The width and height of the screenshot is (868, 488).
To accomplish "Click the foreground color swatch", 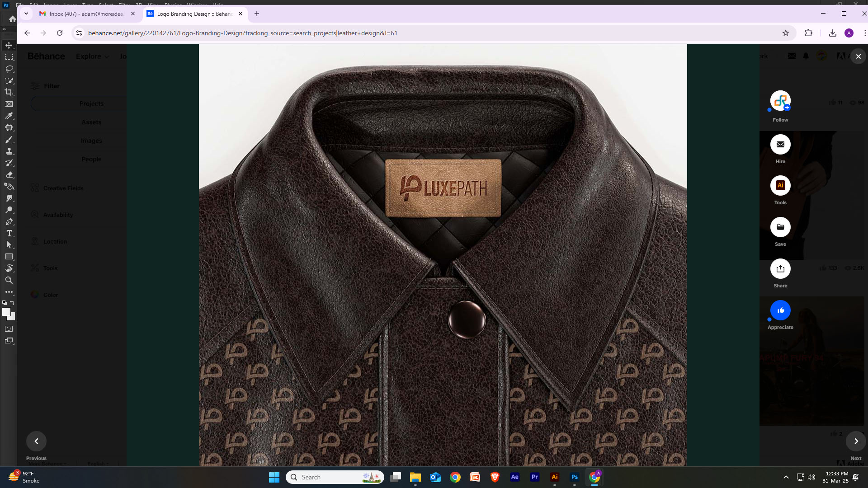I will (x=6, y=312).
